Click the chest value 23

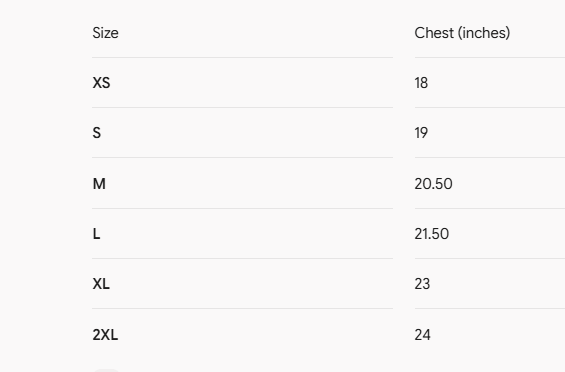[422, 284]
